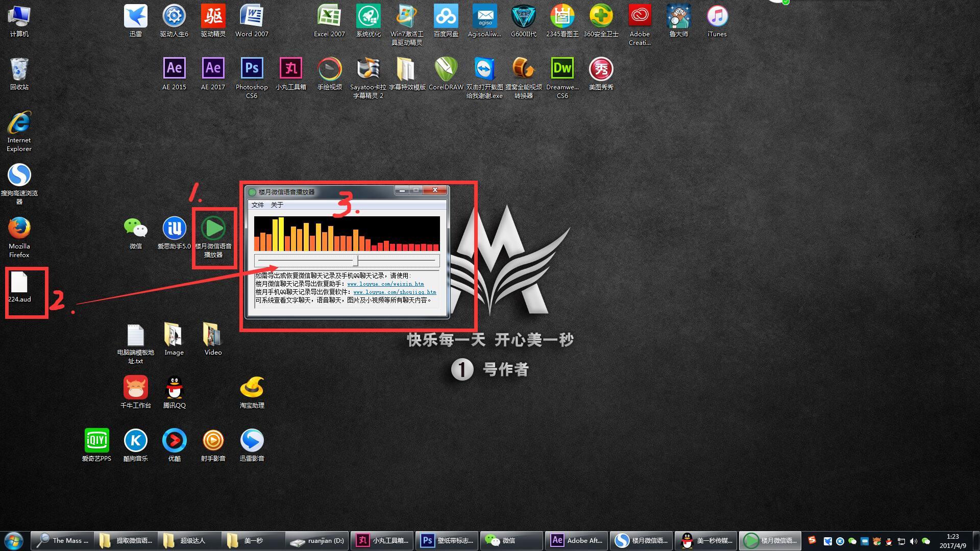Select the 鲁大师 desktop icon
Image resolution: width=980 pixels, height=551 pixels.
click(678, 21)
